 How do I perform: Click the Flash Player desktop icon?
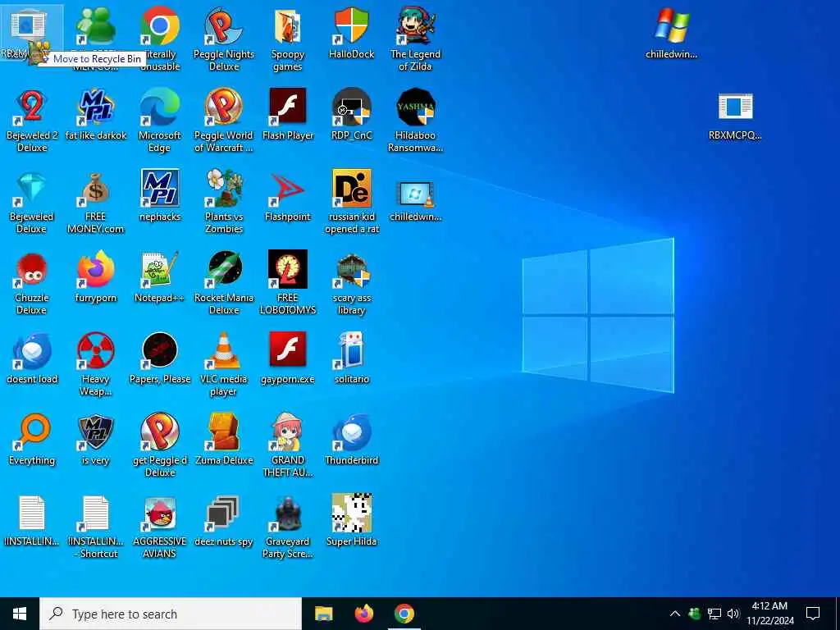point(288,107)
